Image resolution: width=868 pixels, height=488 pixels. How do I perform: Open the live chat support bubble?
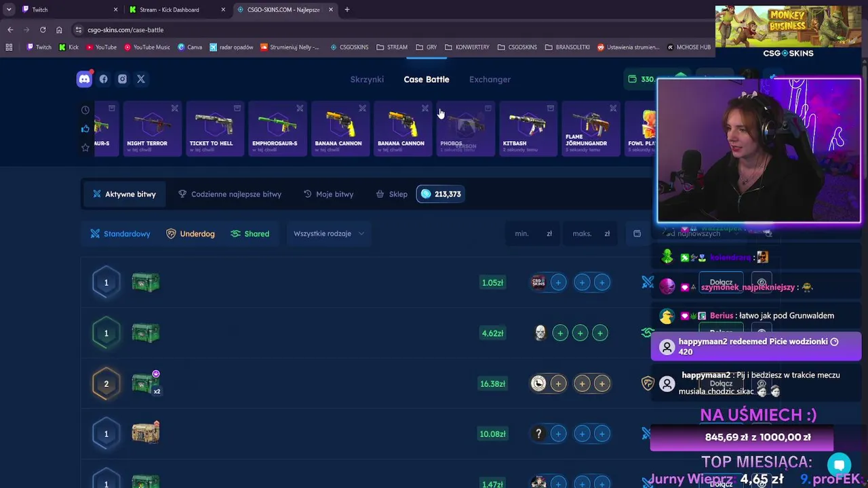[839, 465]
